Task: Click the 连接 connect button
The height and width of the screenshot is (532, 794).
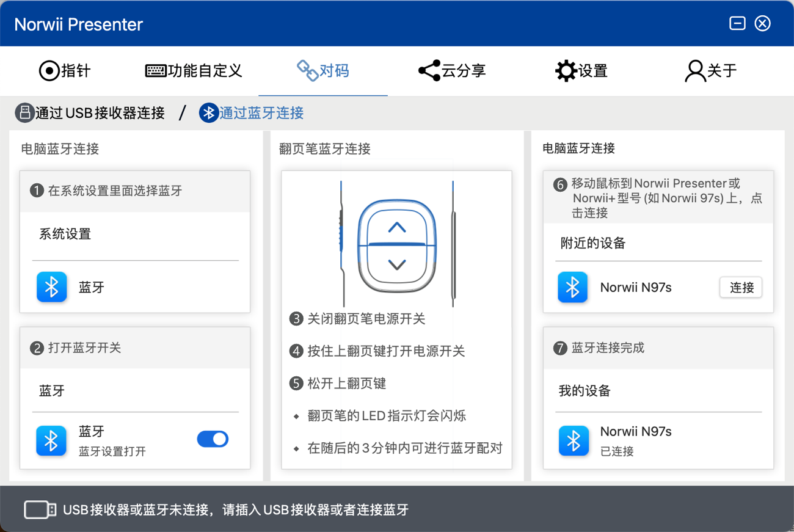Action: click(x=741, y=288)
